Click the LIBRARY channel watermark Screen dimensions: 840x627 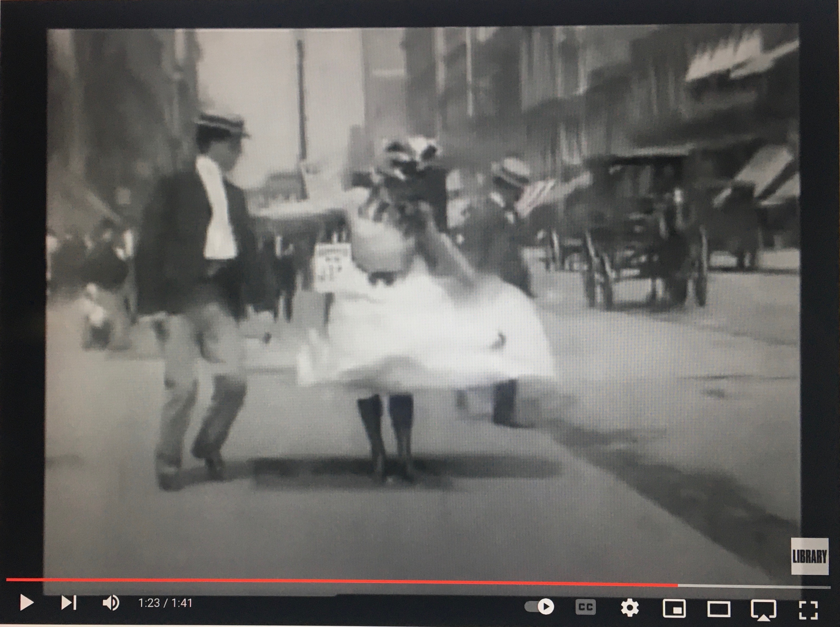[809, 557]
